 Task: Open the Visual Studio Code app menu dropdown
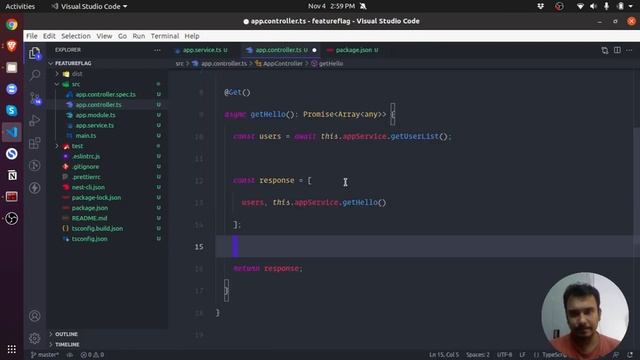(x=89, y=6)
